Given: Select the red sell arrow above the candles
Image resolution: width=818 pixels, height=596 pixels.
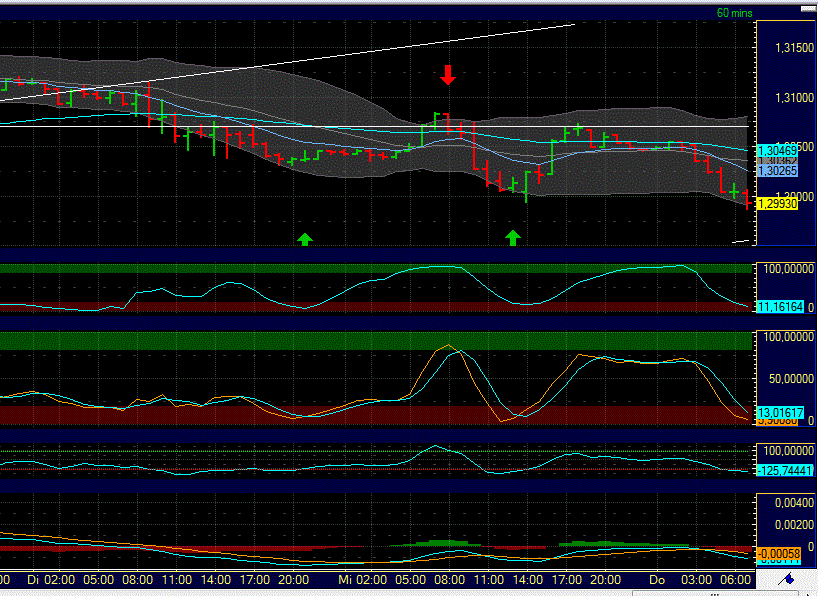Looking at the screenshot, I should 448,76.
